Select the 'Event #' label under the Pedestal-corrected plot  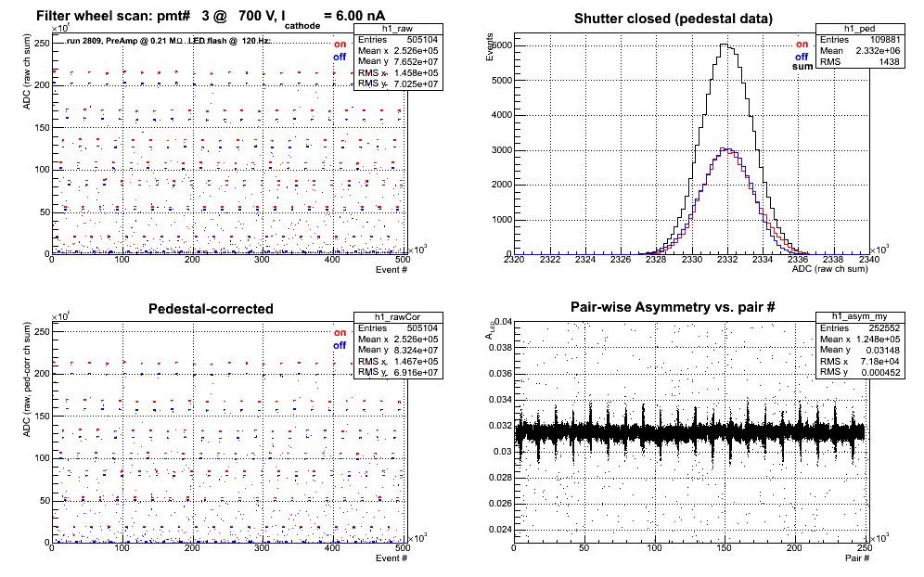pyautogui.click(x=391, y=558)
